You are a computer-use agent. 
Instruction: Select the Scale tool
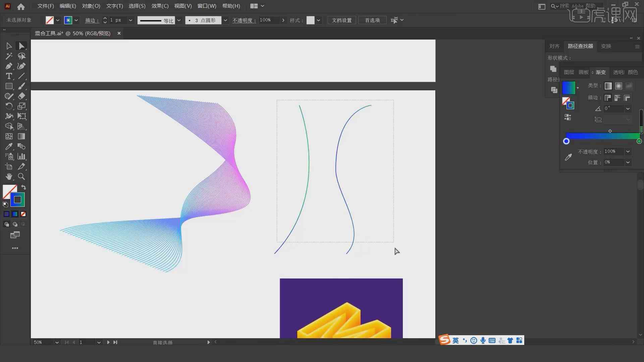[x=21, y=106]
